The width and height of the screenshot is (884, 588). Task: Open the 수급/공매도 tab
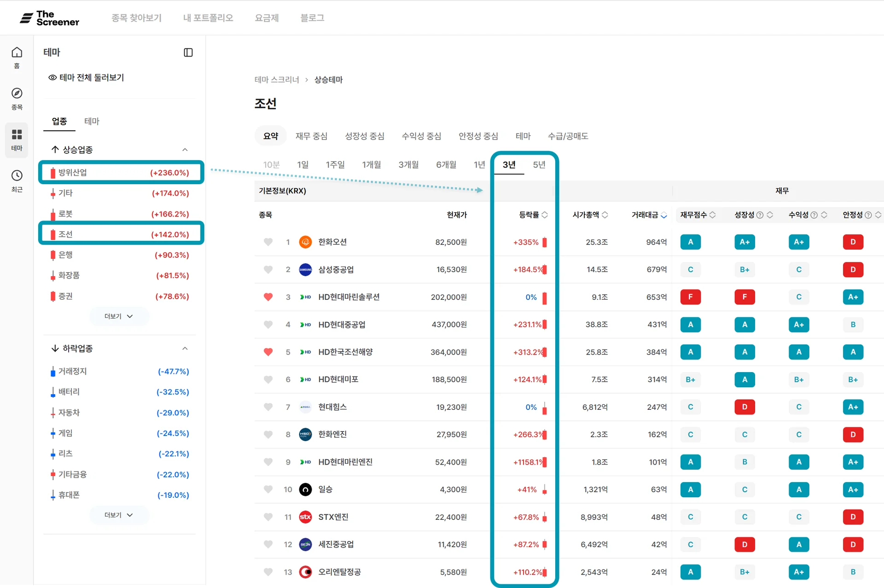click(x=568, y=136)
